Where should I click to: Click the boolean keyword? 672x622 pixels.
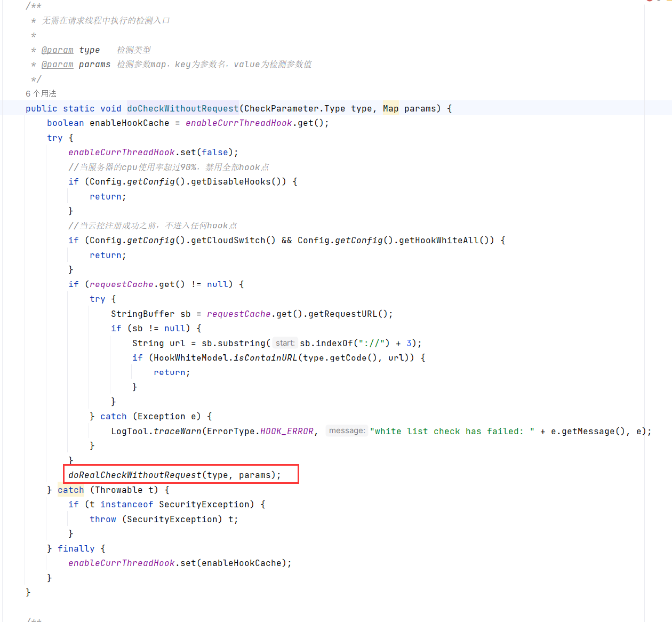[65, 123]
